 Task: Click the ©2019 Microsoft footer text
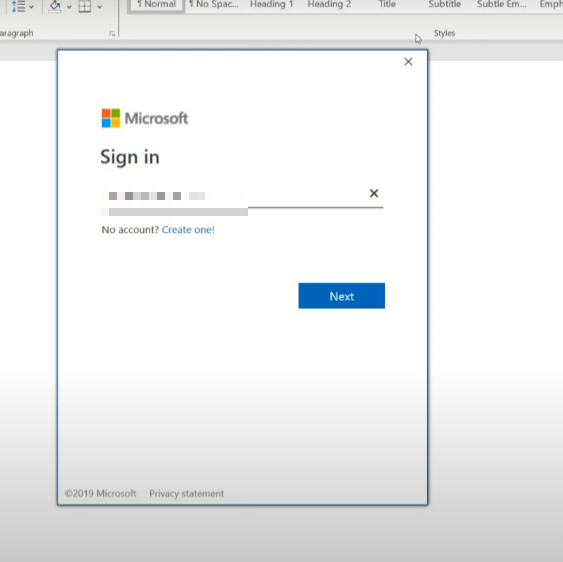click(x=101, y=493)
